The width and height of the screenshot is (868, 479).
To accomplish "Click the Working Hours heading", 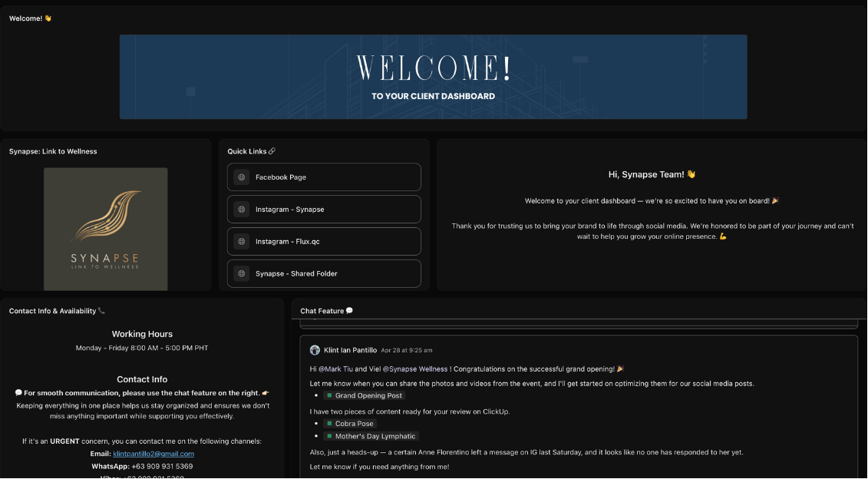I will point(142,334).
